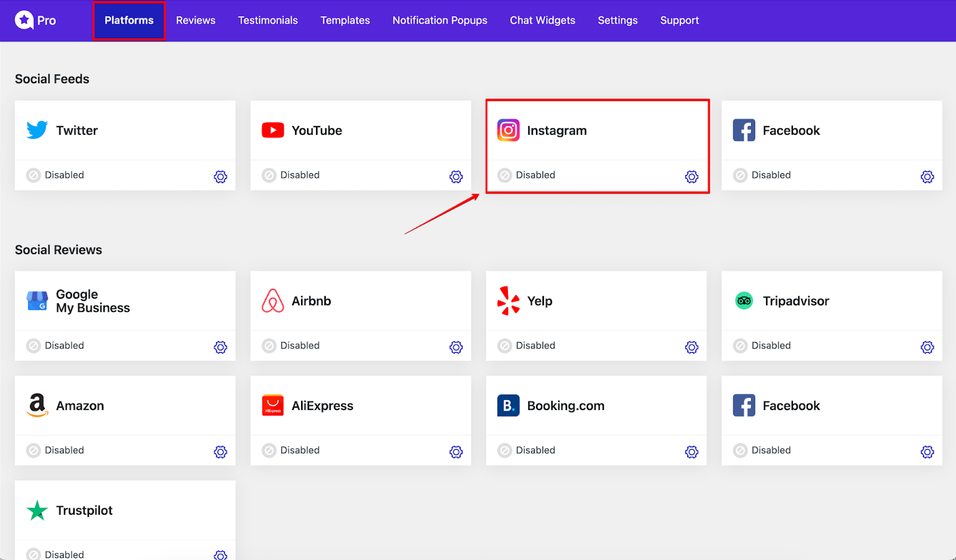
Task: Open Amazon settings gear
Action: (220, 452)
